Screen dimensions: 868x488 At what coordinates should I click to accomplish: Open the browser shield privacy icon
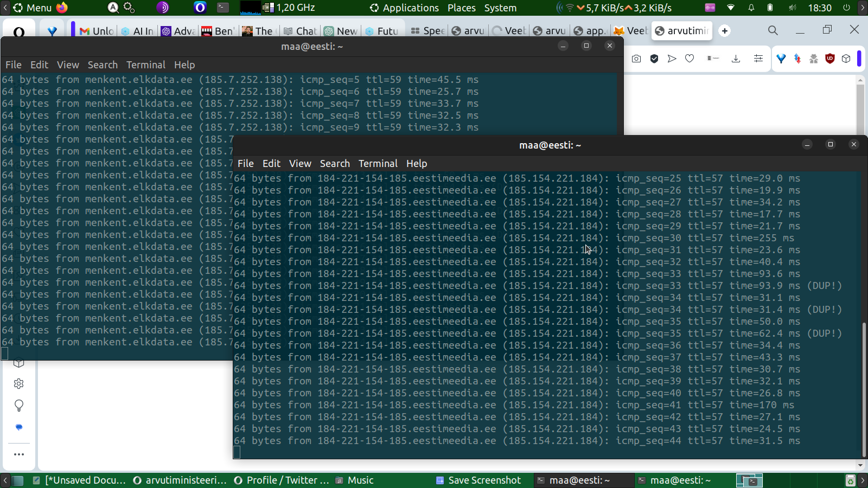[x=654, y=59]
